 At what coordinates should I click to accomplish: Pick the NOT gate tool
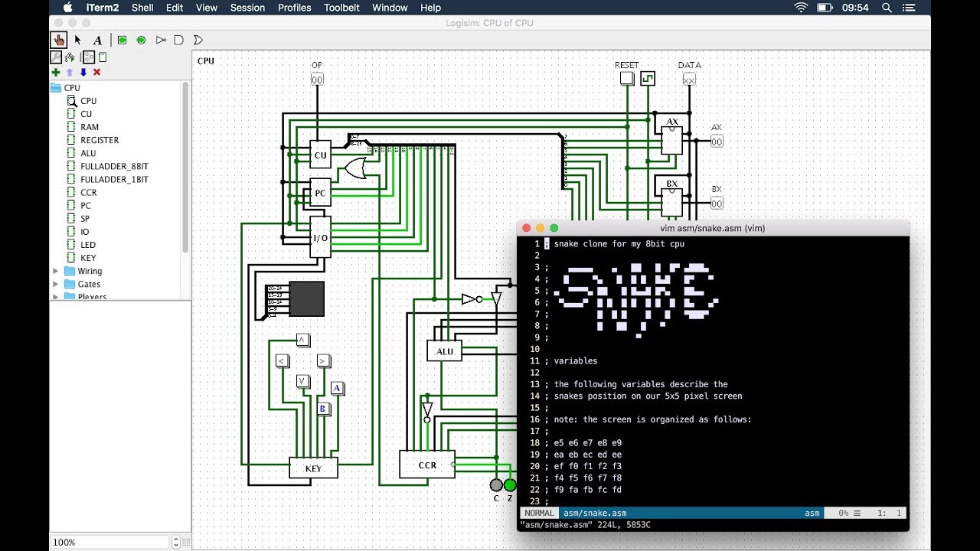click(161, 40)
